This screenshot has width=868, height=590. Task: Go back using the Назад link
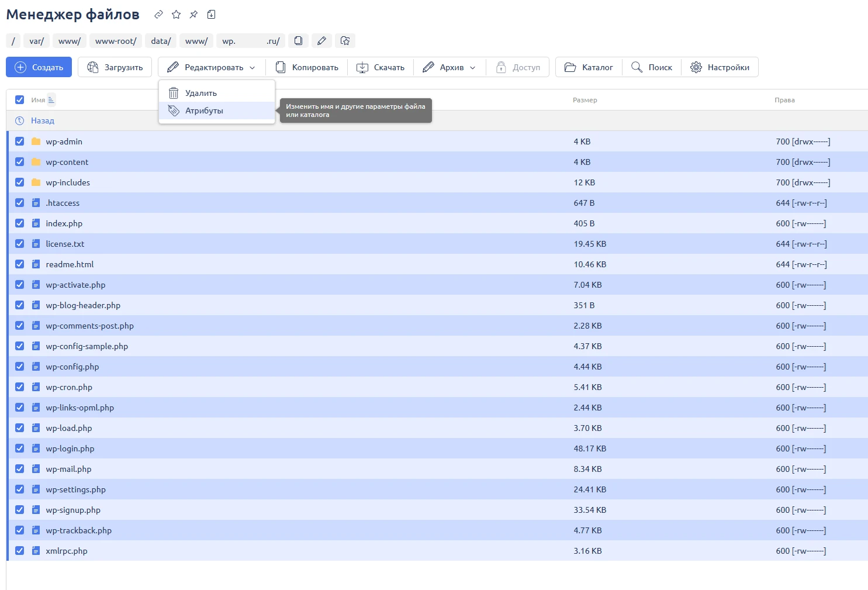click(x=42, y=120)
